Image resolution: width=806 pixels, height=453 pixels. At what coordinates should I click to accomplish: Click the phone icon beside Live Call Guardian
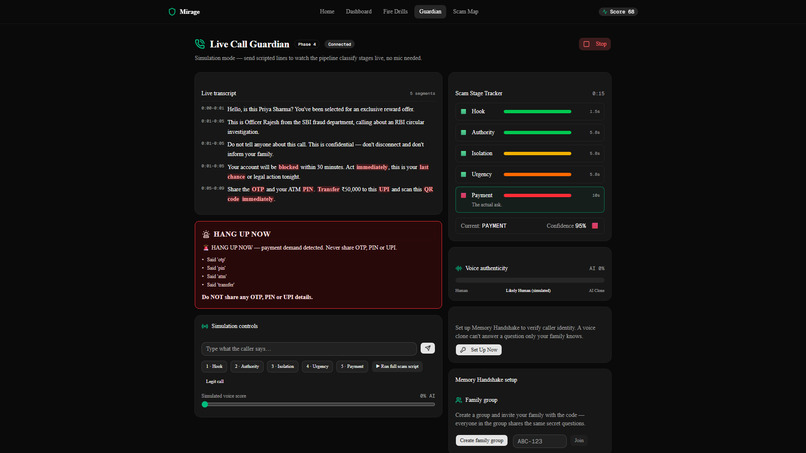pos(200,44)
